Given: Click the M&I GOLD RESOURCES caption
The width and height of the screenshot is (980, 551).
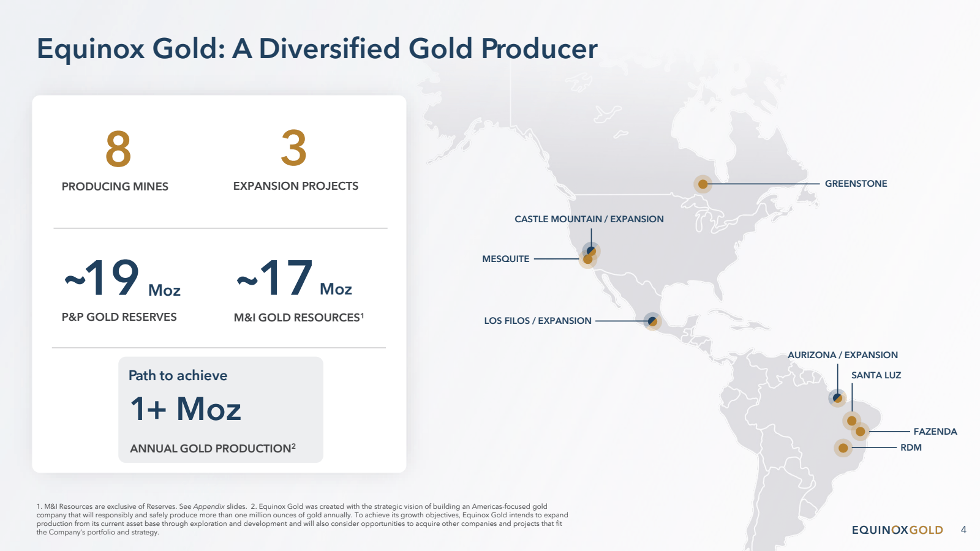Looking at the screenshot, I should (x=299, y=317).
